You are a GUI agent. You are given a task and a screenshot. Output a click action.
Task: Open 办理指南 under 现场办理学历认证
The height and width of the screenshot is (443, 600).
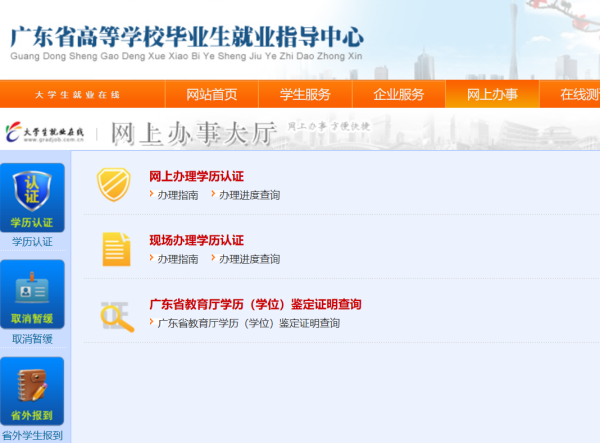(178, 259)
